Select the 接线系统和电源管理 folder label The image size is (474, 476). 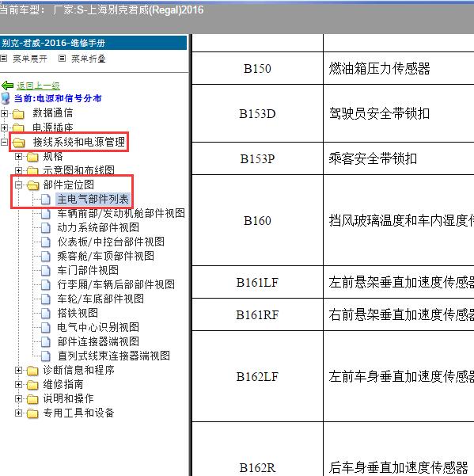pos(79,142)
